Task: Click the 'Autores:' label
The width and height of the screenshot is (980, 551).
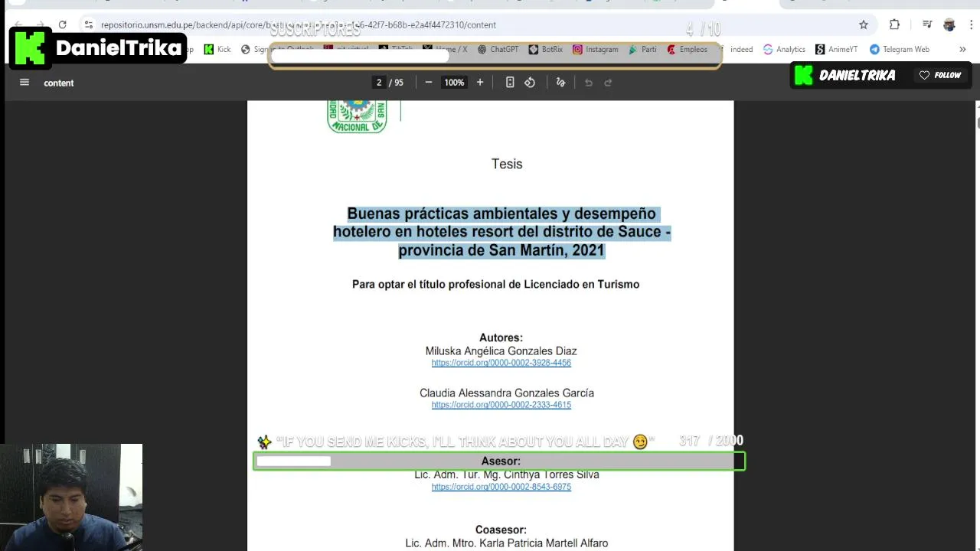Action: [501, 337]
